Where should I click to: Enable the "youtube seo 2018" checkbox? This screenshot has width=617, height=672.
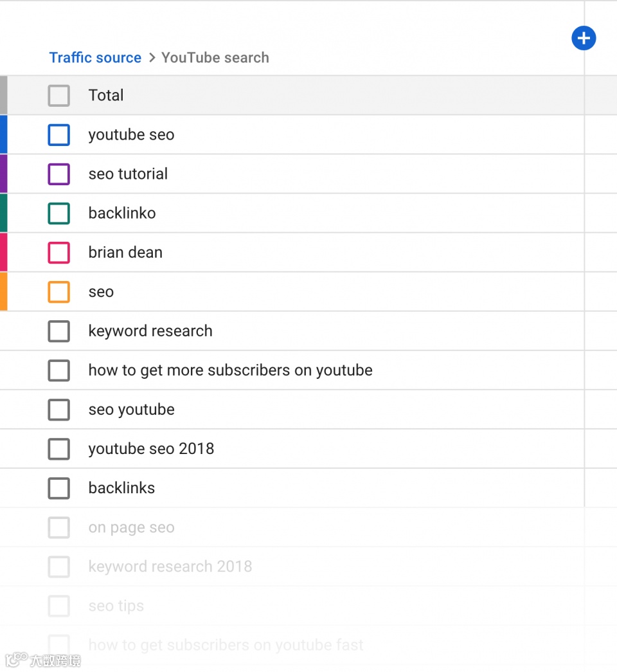point(58,449)
